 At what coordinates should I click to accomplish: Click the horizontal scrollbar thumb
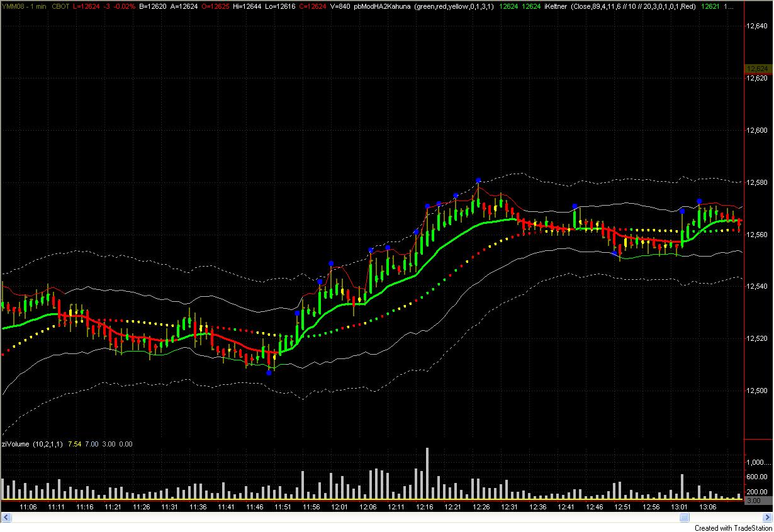(683, 518)
